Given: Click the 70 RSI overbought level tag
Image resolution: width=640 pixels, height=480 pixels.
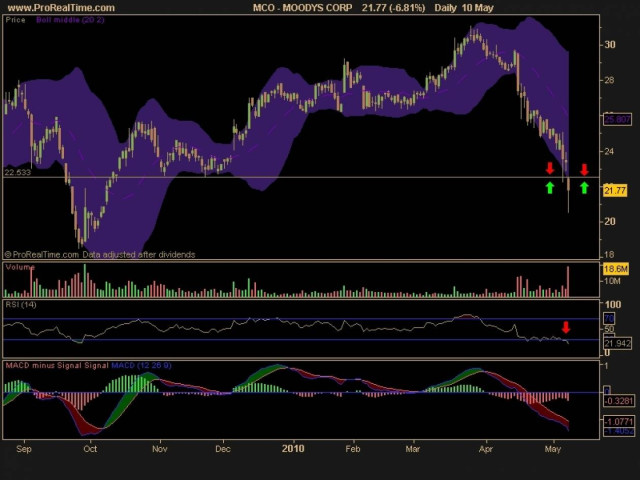Looking at the screenshot, I should coord(609,319).
